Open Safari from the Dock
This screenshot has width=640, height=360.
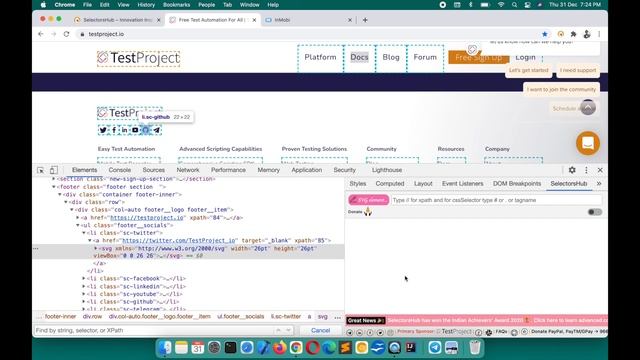coord(247,348)
